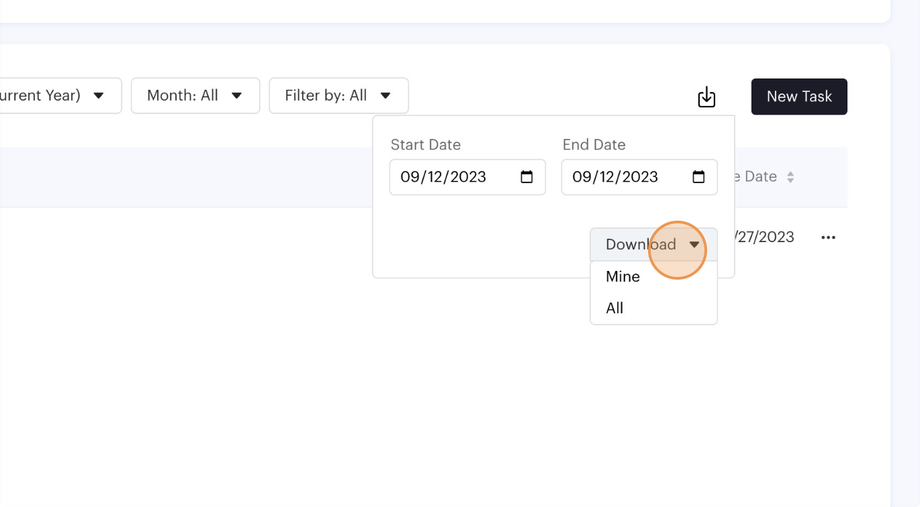
Task: Click into the End Date field
Action: click(616, 177)
